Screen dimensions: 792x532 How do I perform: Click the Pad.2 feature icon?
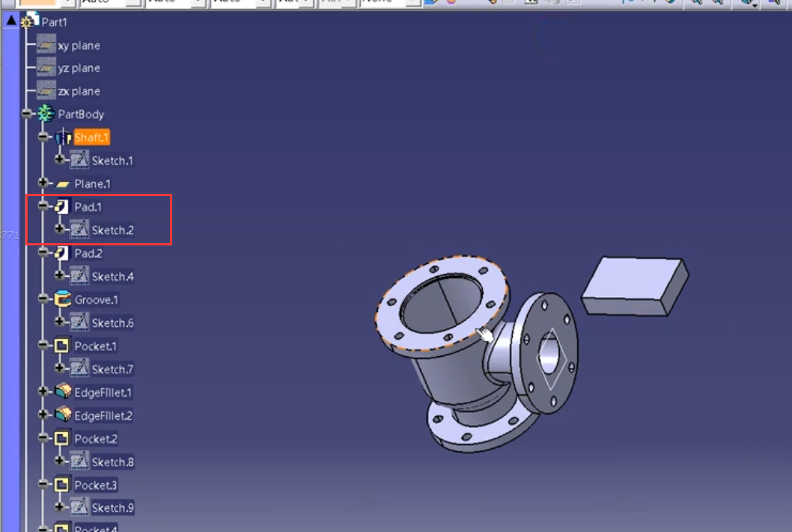click(x=61, y=253)
